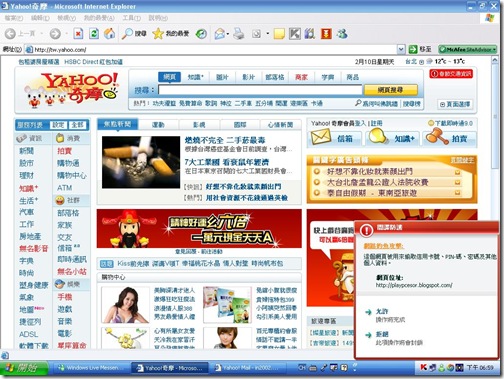Viewport: 504px width, 379px height.
Task: Open the 燃燒不完全 二手菸最毒 headline
Action: [x=225, y=140]
